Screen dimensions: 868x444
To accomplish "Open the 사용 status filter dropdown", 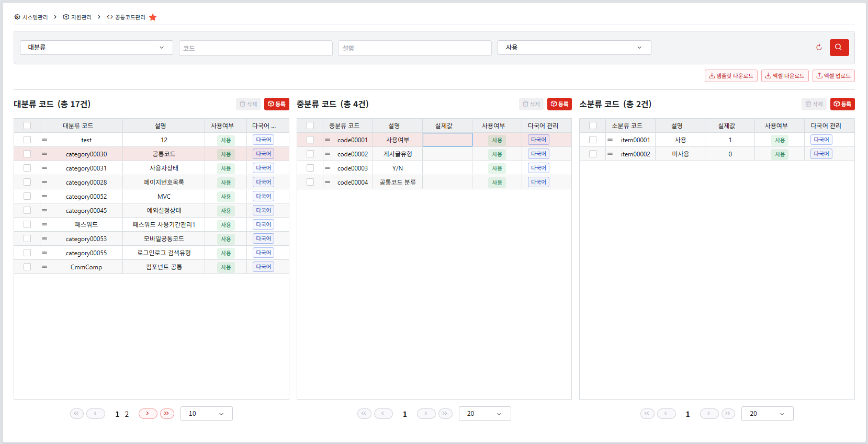I will tap(574, 48).
